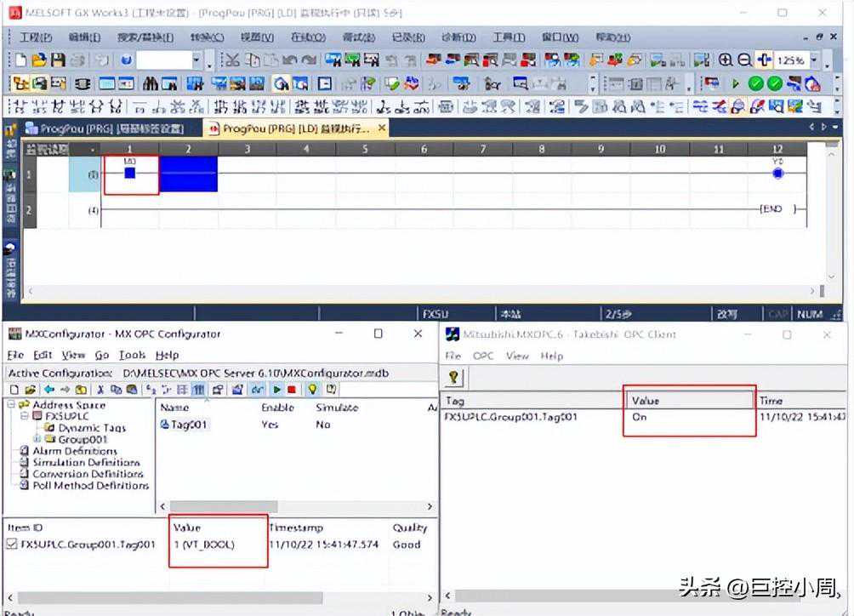Select Alarm Definitions in the tree
Image resolution: width=854 pixels, height=616 pixels.
pyautogui.click(x=74, y=451)
